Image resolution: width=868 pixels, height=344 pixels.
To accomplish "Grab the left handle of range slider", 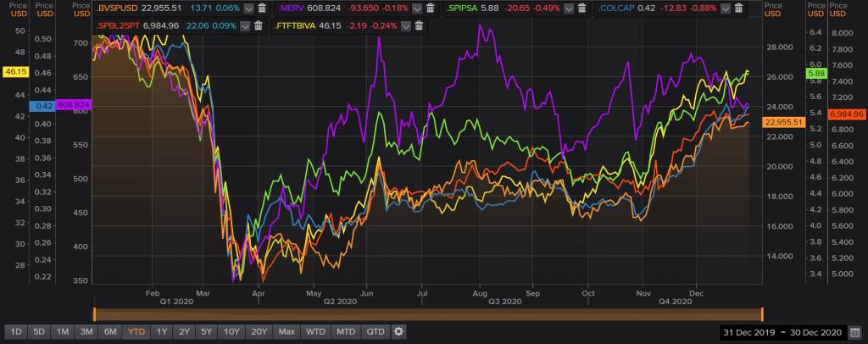I will [x=93, y=313].
